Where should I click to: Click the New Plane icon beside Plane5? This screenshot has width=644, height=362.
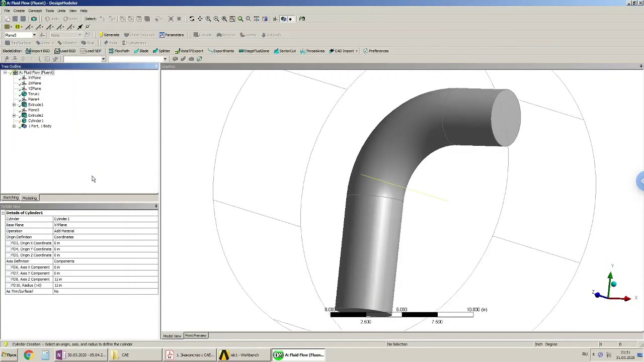42,35
